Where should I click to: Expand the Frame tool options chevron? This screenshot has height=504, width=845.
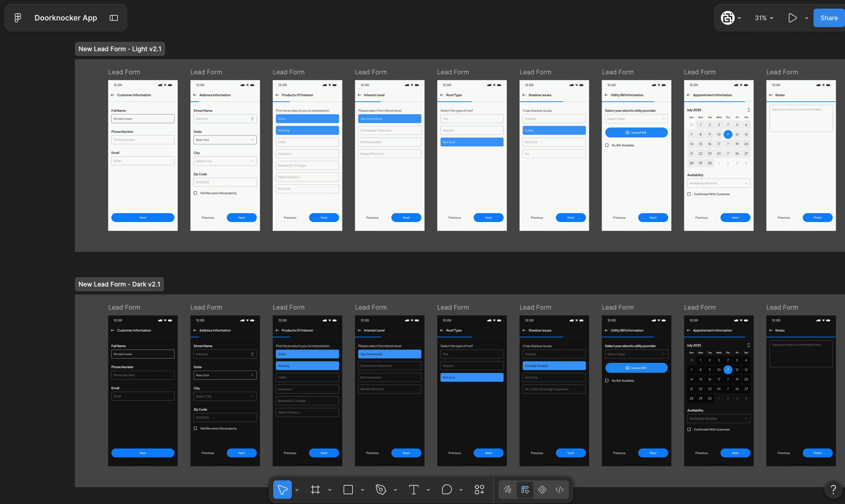[x=329, y=490]
